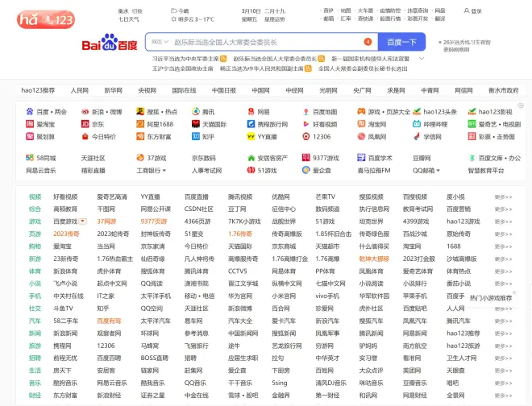Screen dimensions: 532x406
Task: Open the 网易云音乐 text link
Action: 41,171
